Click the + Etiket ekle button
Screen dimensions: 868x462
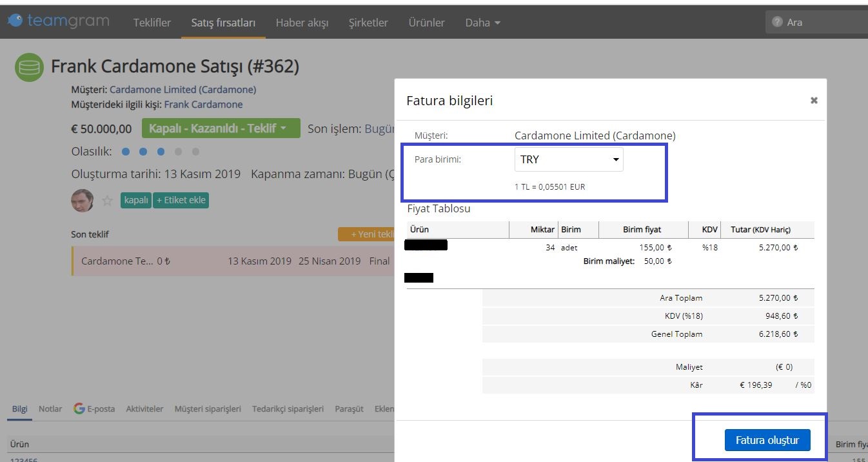tap(181, 200)
